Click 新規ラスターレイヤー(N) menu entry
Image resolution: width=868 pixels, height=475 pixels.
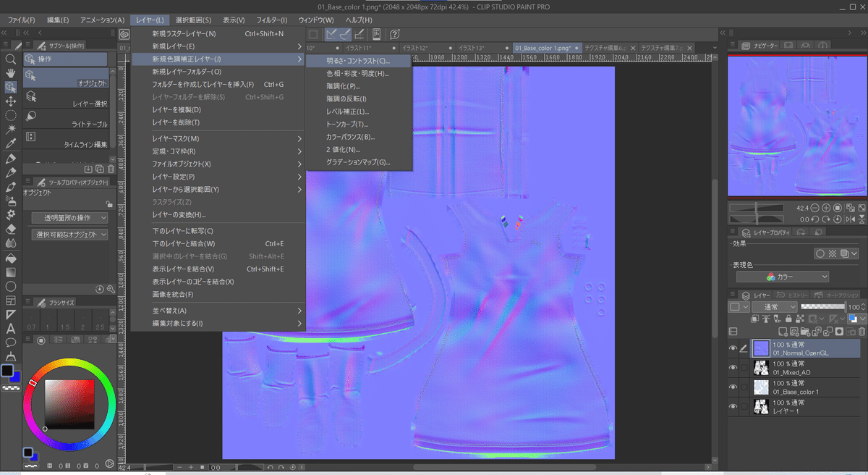(218, 33)
